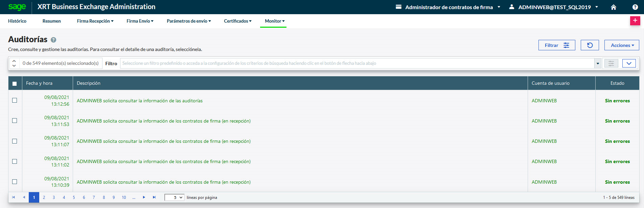
Task: Open the Acciones dropdown
Action: pos(622,45)
